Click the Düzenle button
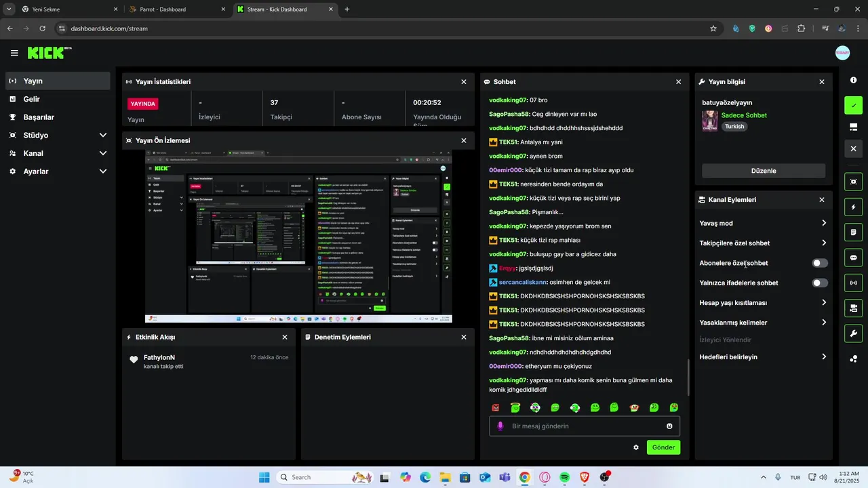868x488 pixels. pos(764,171)
